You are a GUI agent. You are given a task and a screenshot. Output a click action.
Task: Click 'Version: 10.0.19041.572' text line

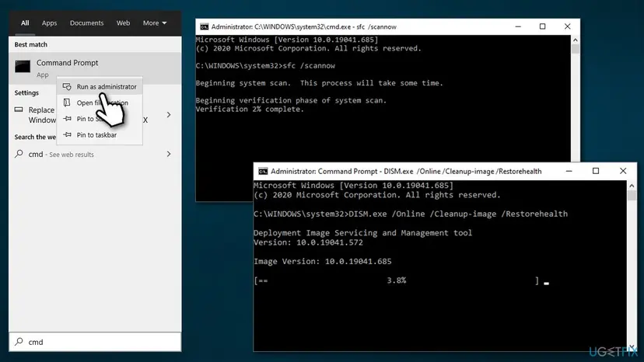point(308,242)
